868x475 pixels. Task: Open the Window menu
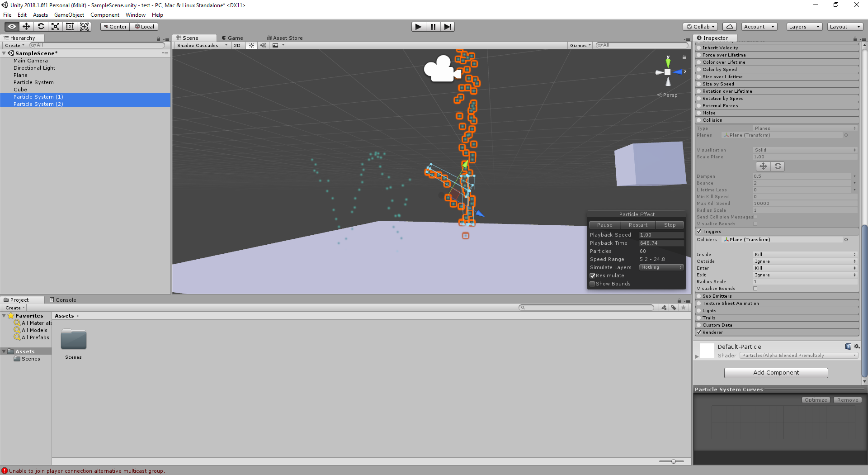tap(136, 15)
